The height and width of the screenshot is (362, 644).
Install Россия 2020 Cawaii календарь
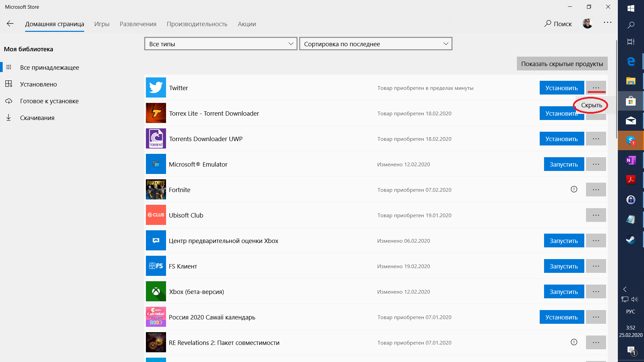[x=562, y=317]
